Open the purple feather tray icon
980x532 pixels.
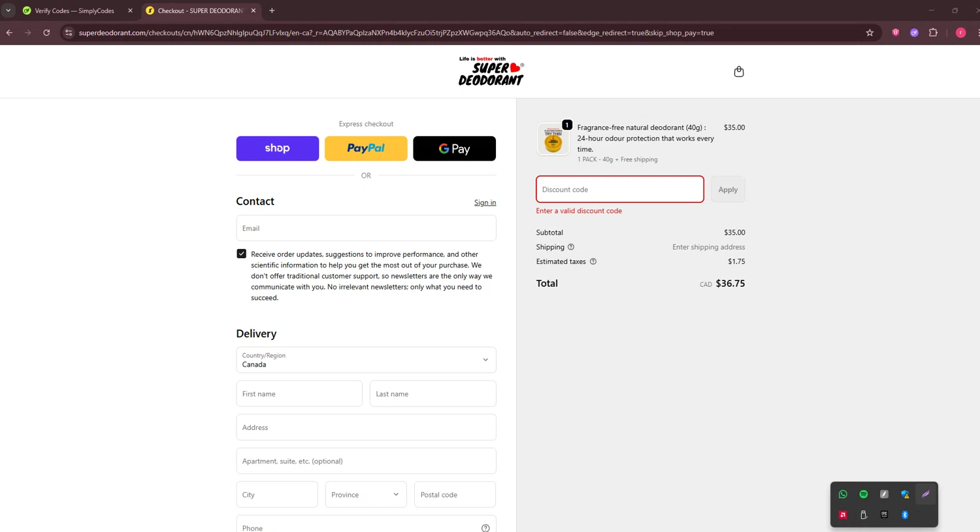click(x=926, y=494)
